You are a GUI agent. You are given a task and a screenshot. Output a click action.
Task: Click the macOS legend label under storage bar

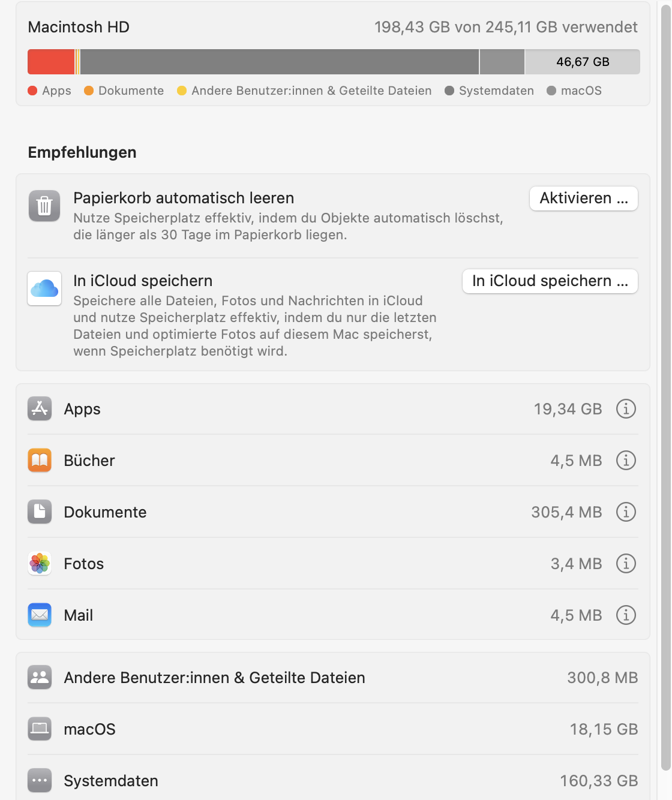(x=581, y=91)
